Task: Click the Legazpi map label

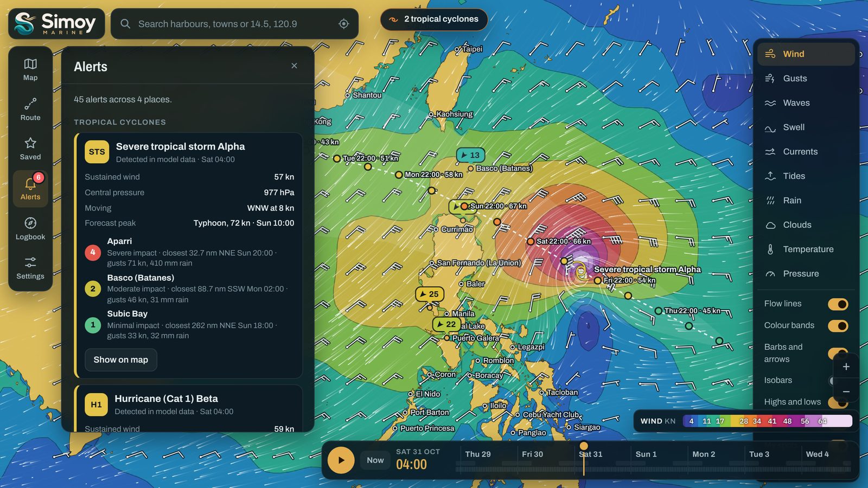Action: tap(531, 347)
